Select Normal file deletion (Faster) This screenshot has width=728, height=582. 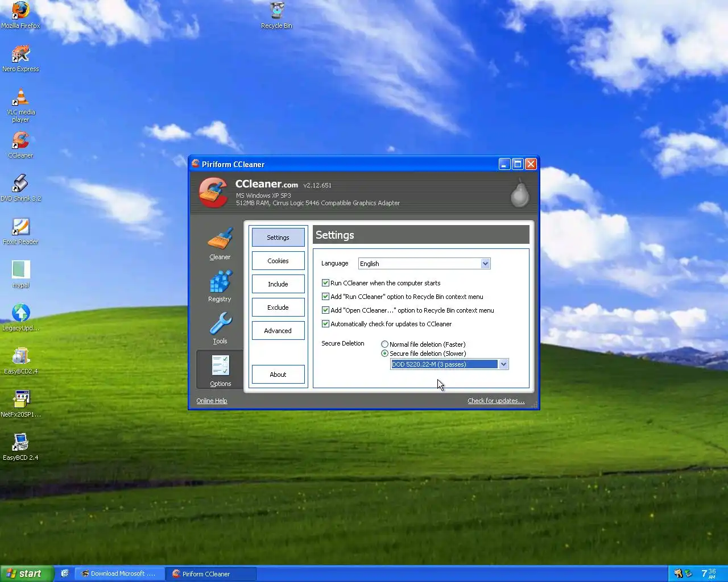pos(423,344)
